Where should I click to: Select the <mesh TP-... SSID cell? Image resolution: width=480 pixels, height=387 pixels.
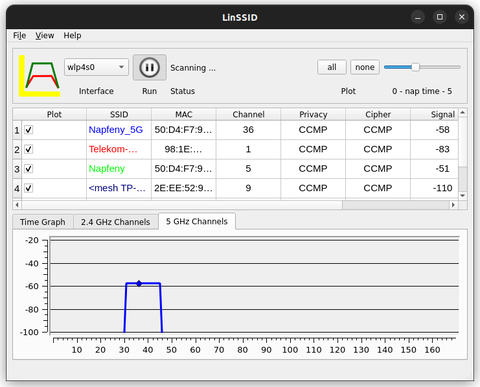coord(119,188)
